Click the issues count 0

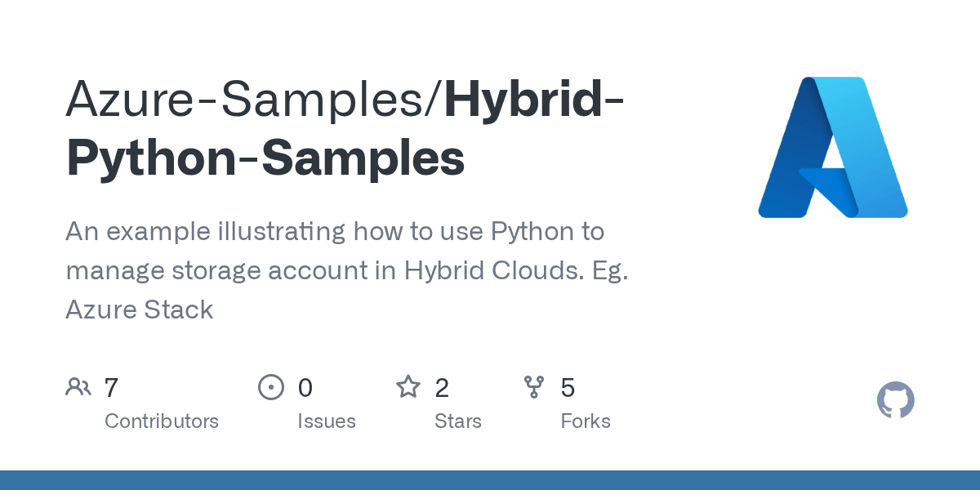305,387
